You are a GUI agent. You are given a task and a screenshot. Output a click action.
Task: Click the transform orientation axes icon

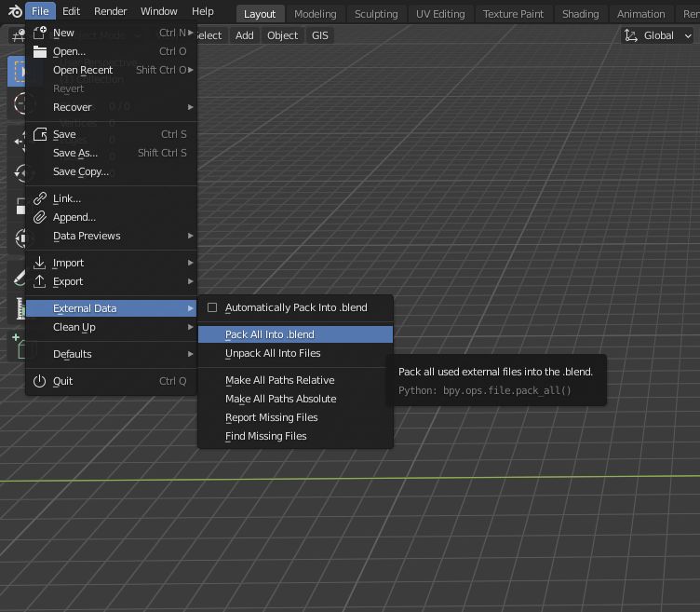click(631, 35)
